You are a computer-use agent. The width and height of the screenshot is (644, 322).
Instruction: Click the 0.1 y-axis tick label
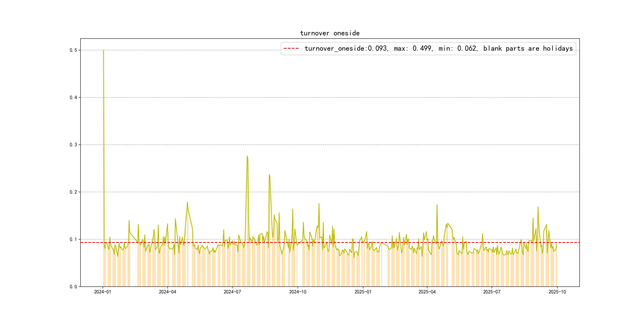[73, 240]
